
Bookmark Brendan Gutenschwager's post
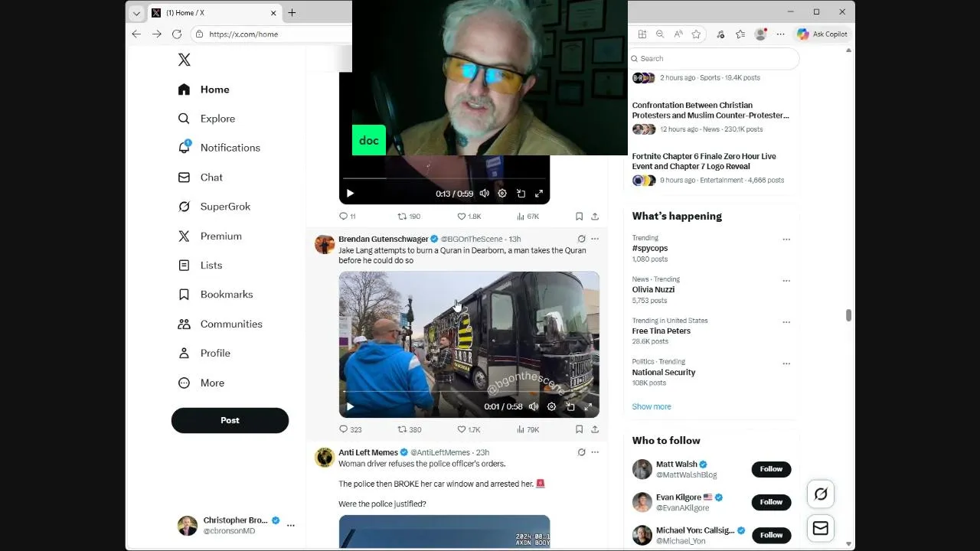(x=579, y=430)
